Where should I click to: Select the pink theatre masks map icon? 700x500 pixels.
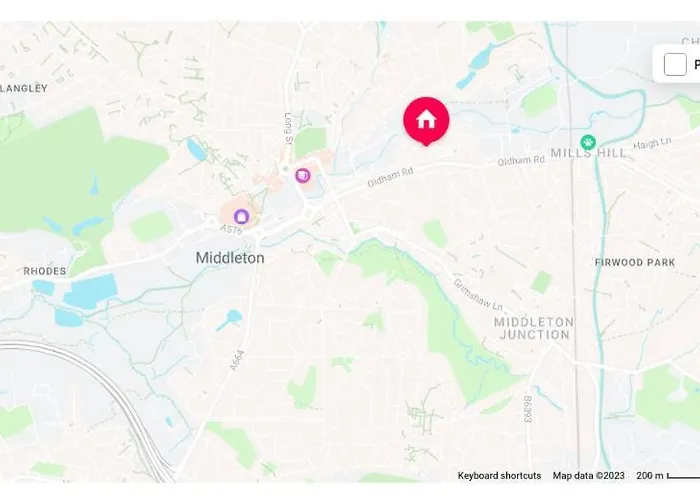click(303, 175)
